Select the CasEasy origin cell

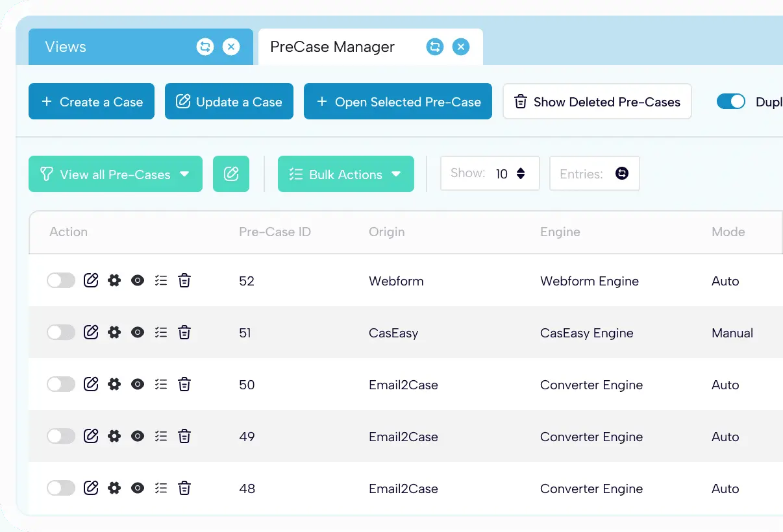pos(393,333)
